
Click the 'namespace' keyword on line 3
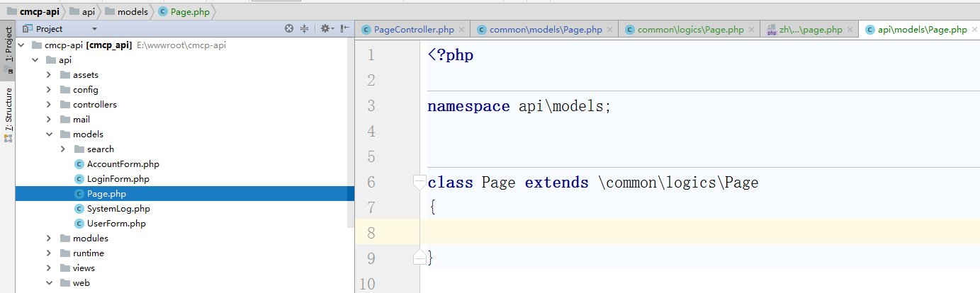tap(468, 106)
